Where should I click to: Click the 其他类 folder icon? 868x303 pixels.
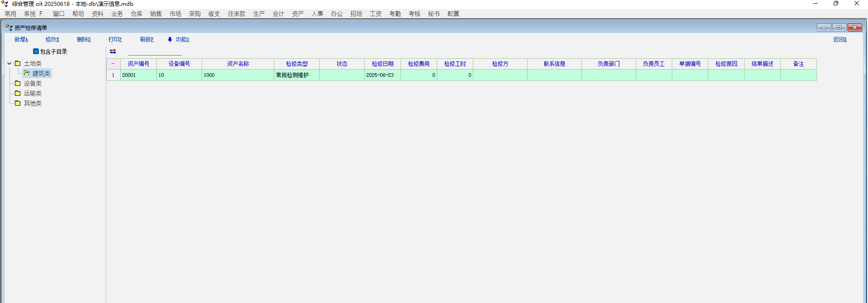tap(18, 103)
